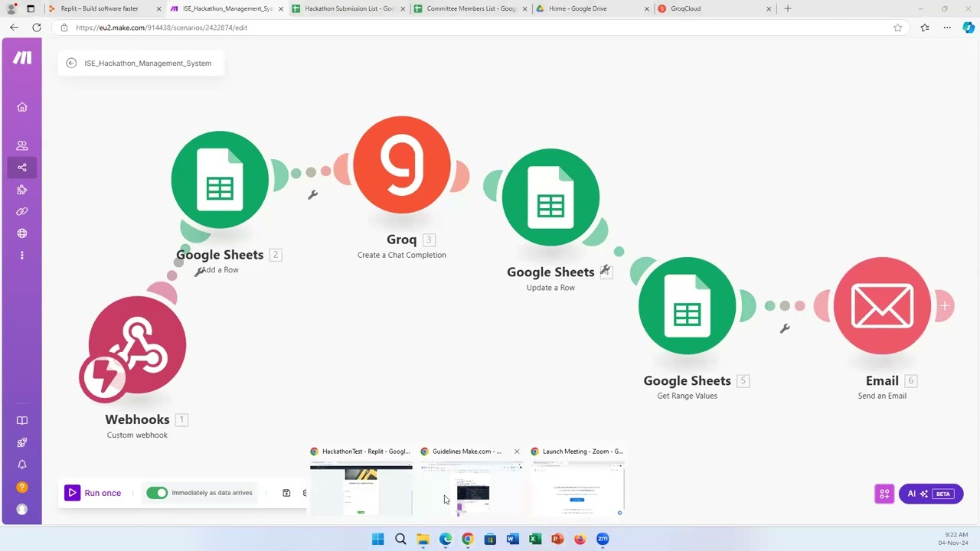Switch to Committee Members List tab
The width and height of the screenshot is (980, 551).
[x=471, y=8]
